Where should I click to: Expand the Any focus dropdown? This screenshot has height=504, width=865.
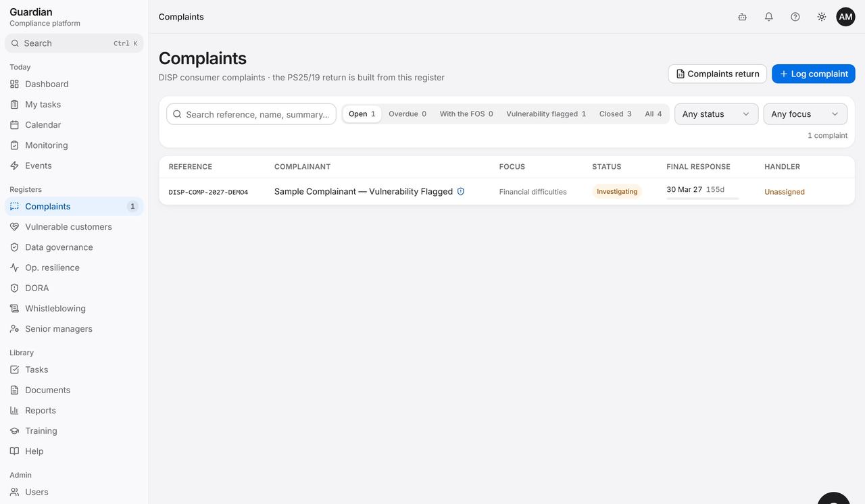(x=806, y=114)
